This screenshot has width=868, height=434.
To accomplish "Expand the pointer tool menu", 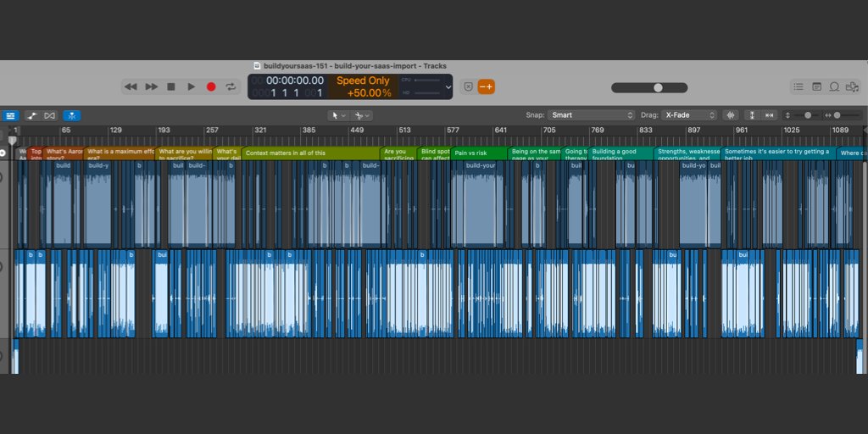I will click(337, 115).
